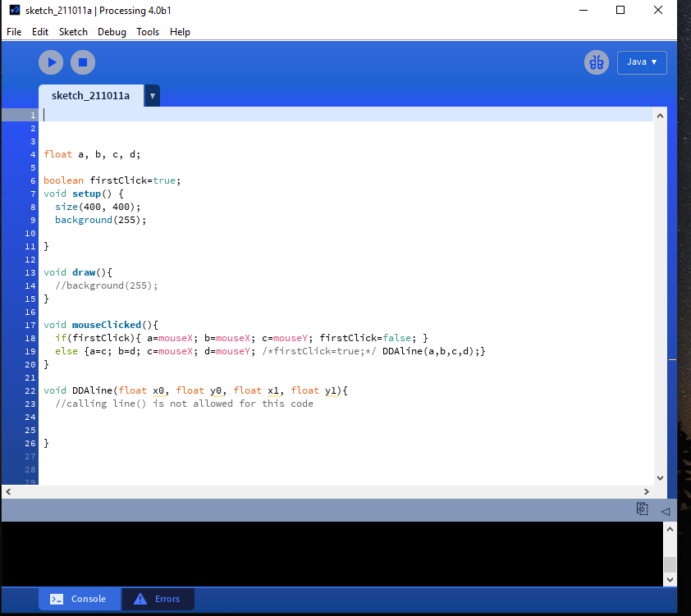
Task: Run the sketch using the play icon
Action: pos(50,62)
